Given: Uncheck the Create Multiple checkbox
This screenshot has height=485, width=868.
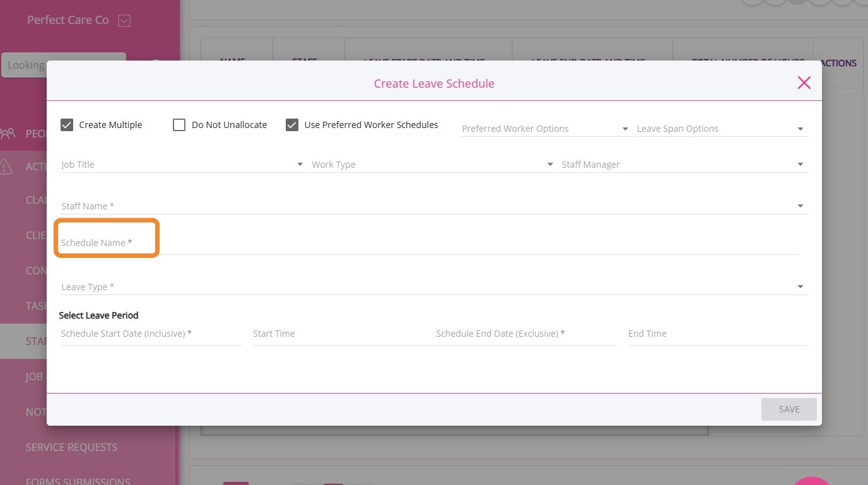Looking at the screenshot, I should click(x=67, y=125).
